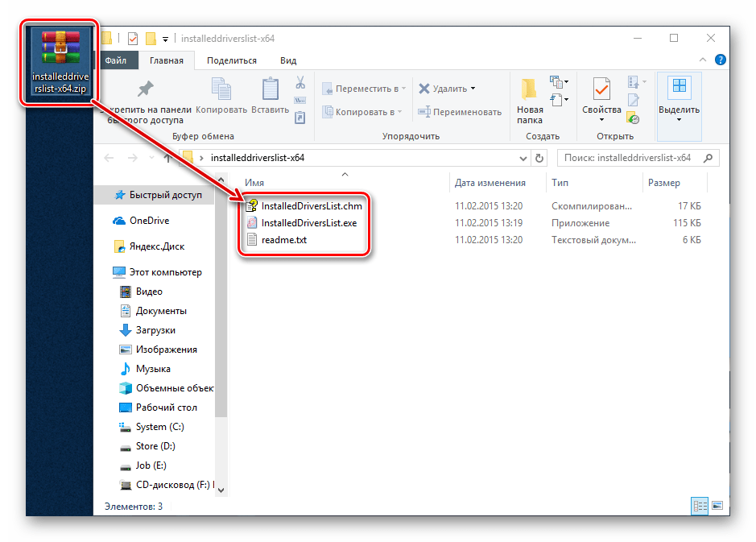Click the Copy path icon under scissors
The image size is (756, 542).
pos(300,101)
